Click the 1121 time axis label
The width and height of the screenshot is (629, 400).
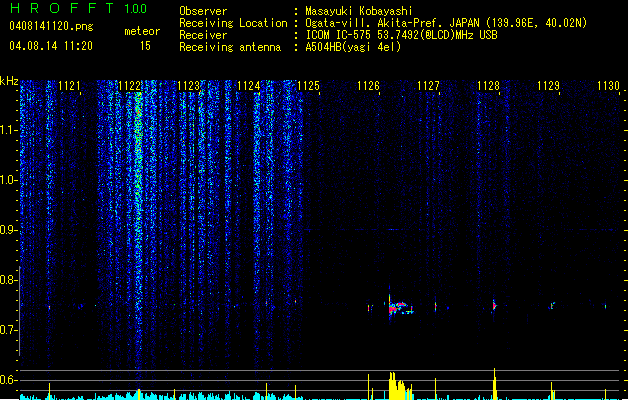[x=69, y=86]
